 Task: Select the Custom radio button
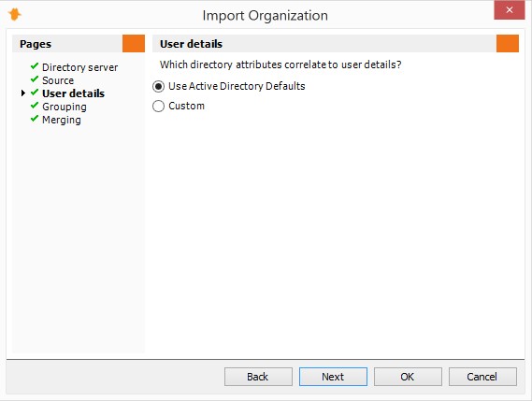(x=158, y=107)
